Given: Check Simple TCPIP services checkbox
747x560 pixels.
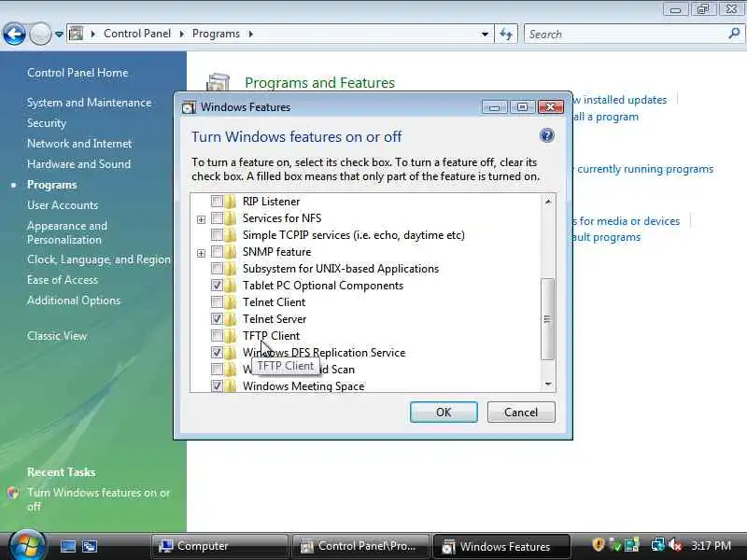Looking at the screenshot, I should click(217, 235).
